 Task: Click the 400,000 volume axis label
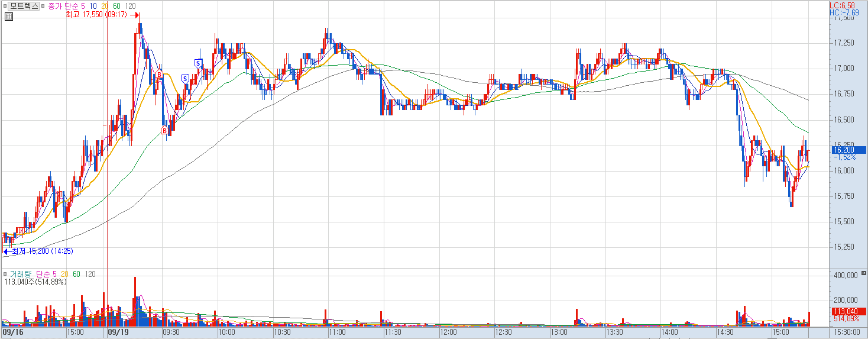click(x=846, y=276)
